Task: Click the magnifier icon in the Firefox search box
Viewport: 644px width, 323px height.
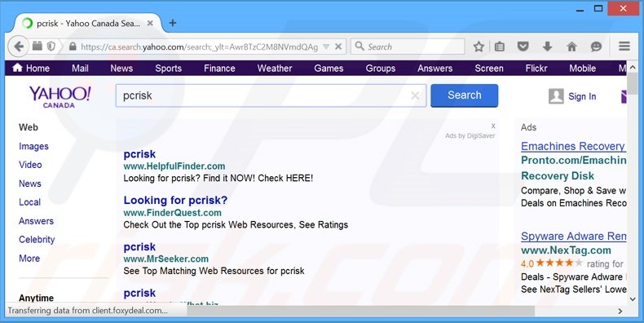Action: pyautogui.click(x=359, y=46)
